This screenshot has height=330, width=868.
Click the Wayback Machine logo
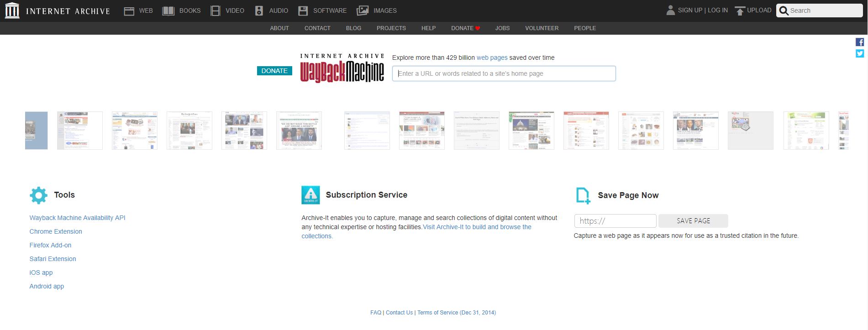coord(342,68)
